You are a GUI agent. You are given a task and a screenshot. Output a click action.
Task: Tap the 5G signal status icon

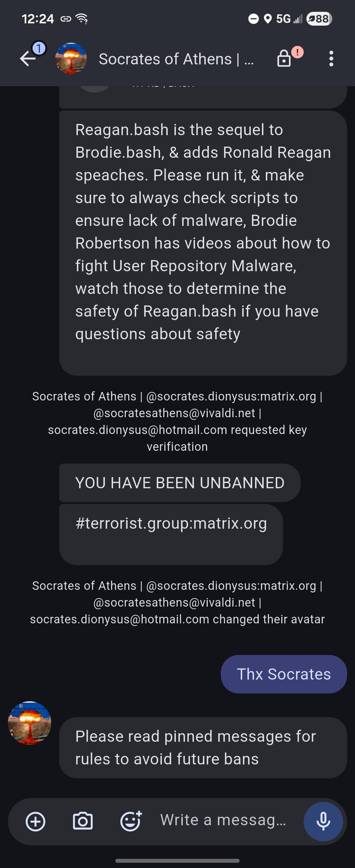(x=289, y=19)
